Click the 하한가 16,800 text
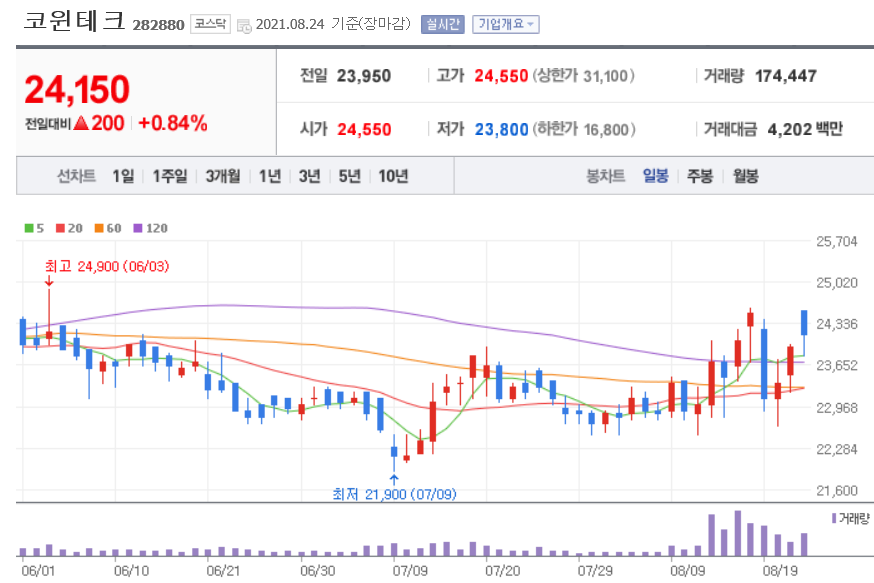 584,129
